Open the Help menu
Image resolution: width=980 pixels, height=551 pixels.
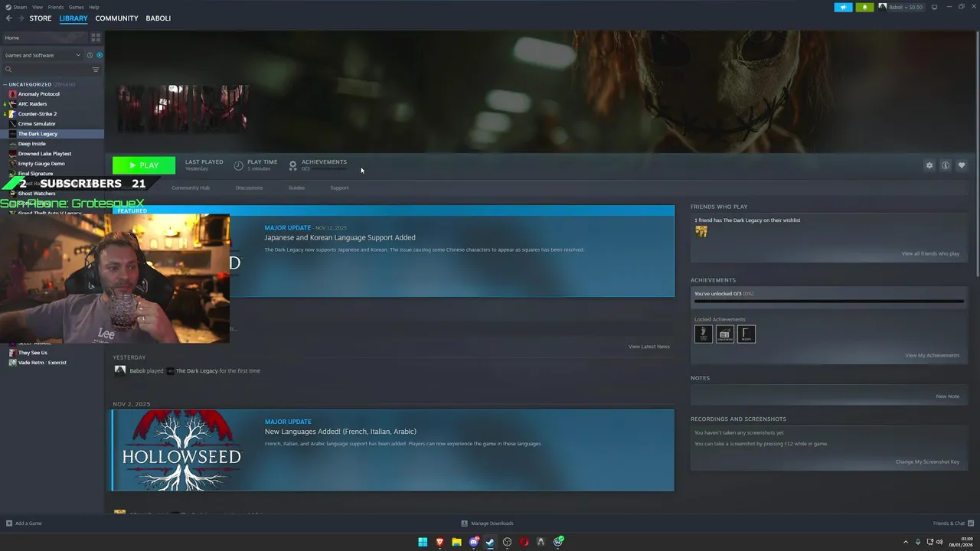pyautogui.click(x=94, y=7)
